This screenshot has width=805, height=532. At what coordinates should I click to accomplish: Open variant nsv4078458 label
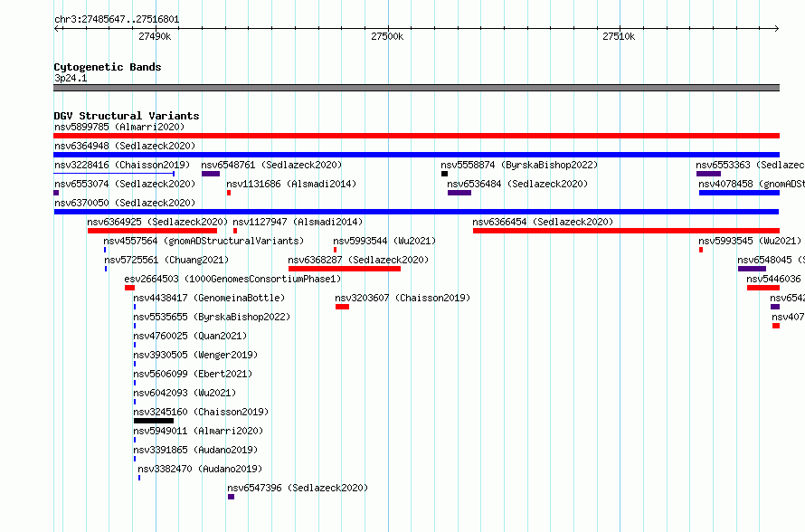pos(752,184)
